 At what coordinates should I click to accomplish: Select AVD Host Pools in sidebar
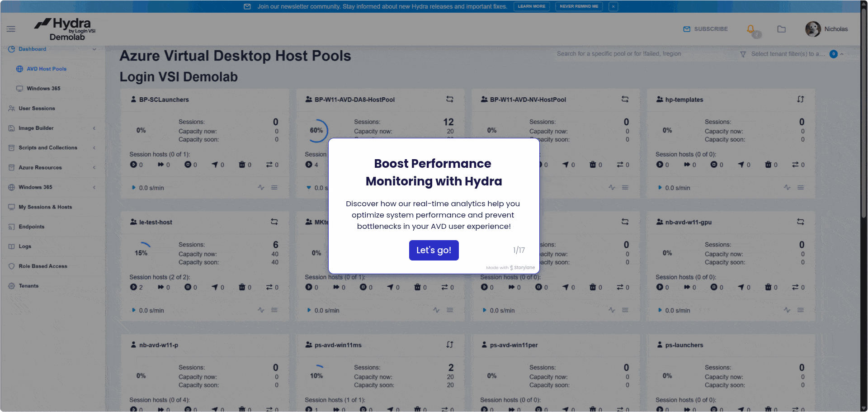coord(46,69)
